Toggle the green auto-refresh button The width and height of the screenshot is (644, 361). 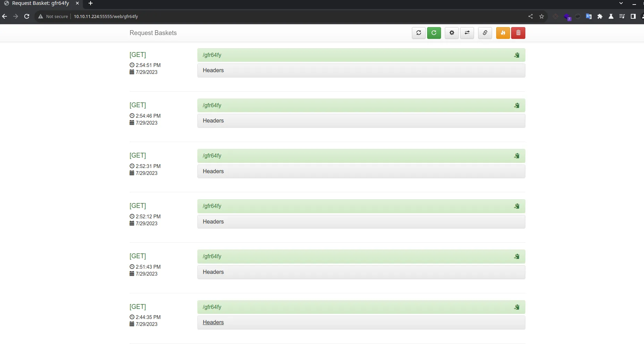tap(434, 33)
